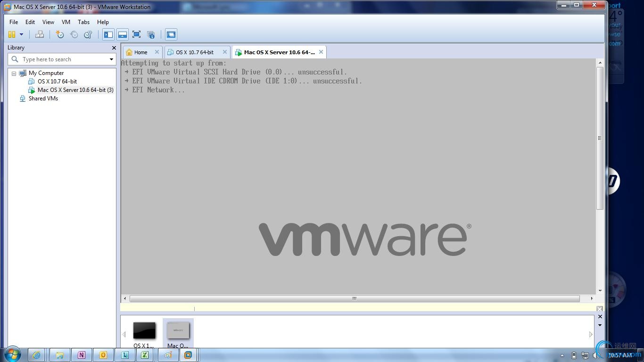The width and height of the screenshot is (644, 362).
Task: Open OneNote from the taskbar
Action: point(81,355)
